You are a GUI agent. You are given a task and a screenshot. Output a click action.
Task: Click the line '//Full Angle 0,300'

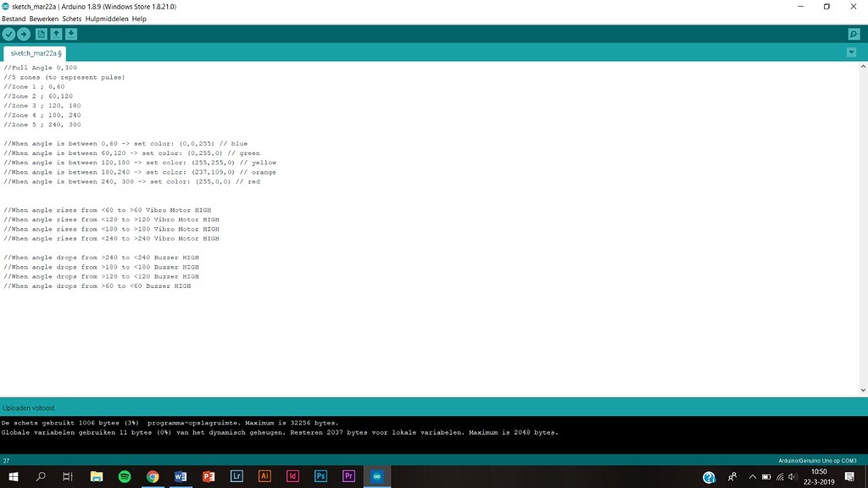(41, 68)
